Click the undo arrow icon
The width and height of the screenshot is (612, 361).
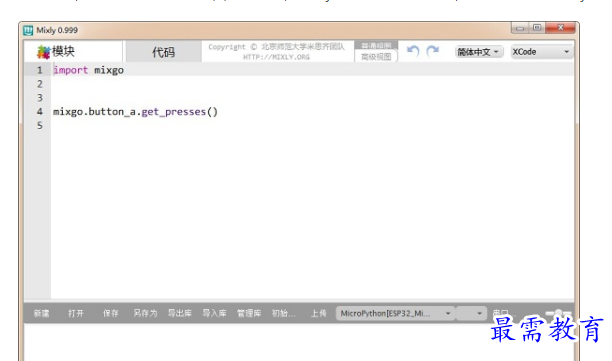(413, 51)
